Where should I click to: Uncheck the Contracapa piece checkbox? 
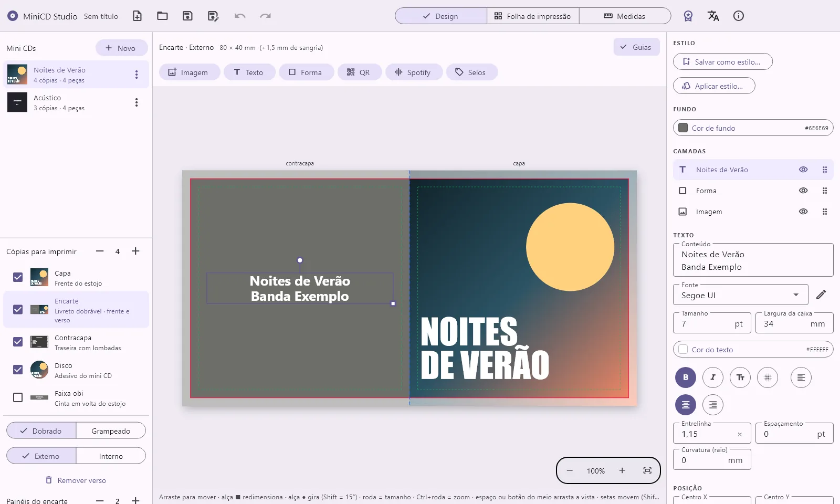point(18,342)
